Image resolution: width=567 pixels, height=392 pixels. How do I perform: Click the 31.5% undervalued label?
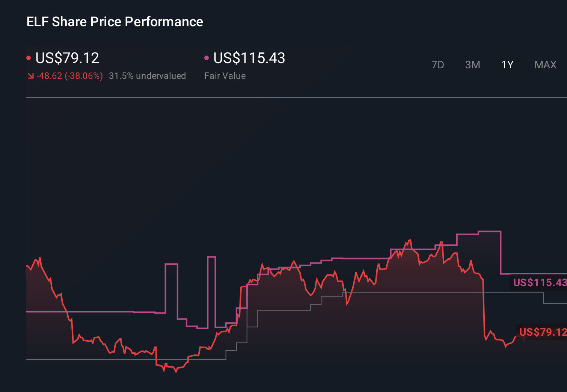(x=147, y=75)
